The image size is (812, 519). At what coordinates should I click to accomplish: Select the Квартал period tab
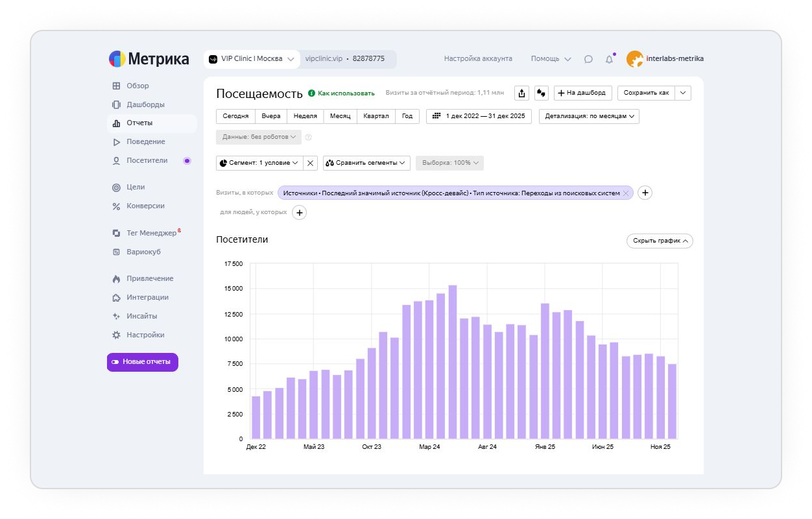[376, 116]
